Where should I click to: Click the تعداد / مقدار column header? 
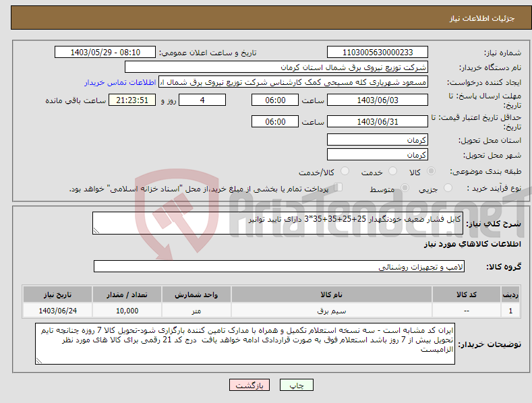(x=127, y=294)
